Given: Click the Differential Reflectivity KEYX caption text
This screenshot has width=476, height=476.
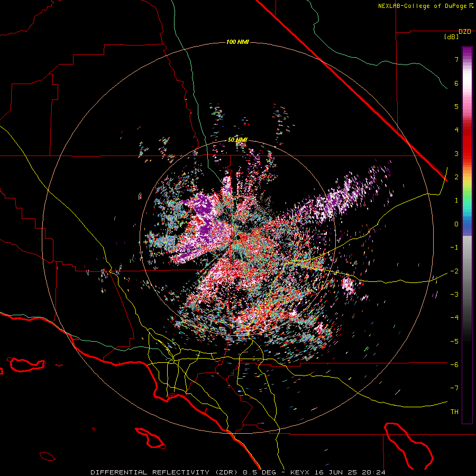Looking at the screenshot, I should (x=238, y=472).
